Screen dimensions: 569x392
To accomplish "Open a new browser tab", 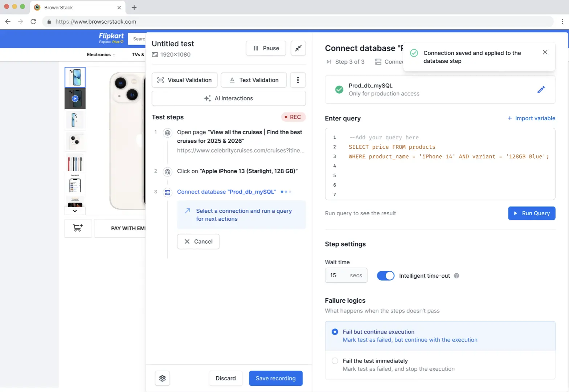I will [134, 8].
